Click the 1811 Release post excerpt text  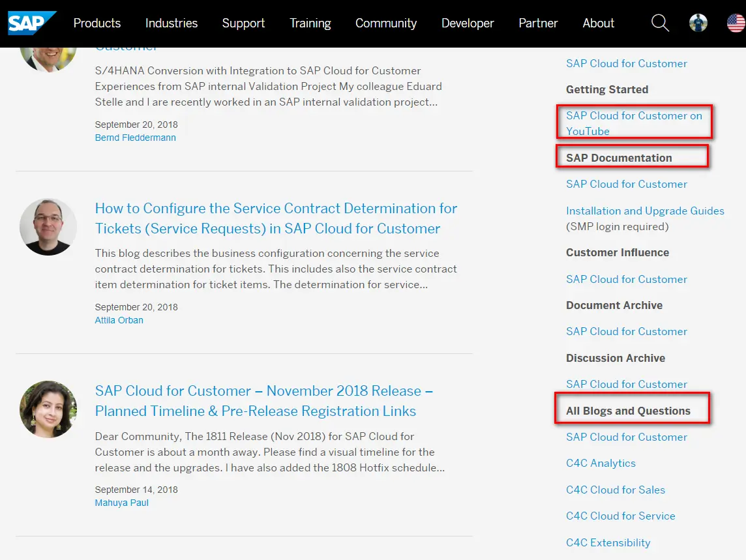[x=270, y=452]
